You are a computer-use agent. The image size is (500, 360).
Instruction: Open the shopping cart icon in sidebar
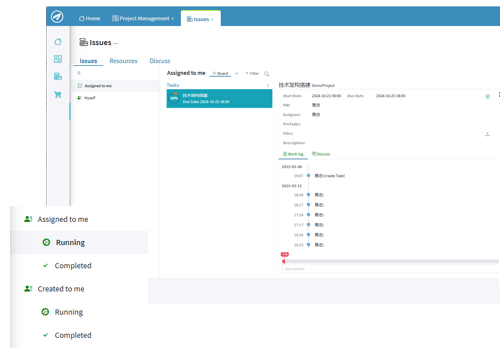58,95
